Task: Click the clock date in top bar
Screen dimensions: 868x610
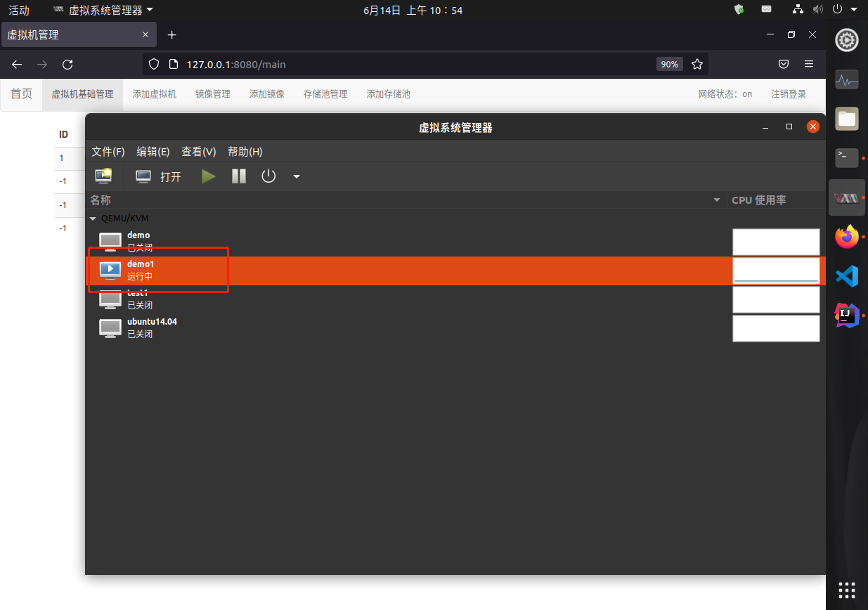Action: pyautogui.click(x=413, y=10)
